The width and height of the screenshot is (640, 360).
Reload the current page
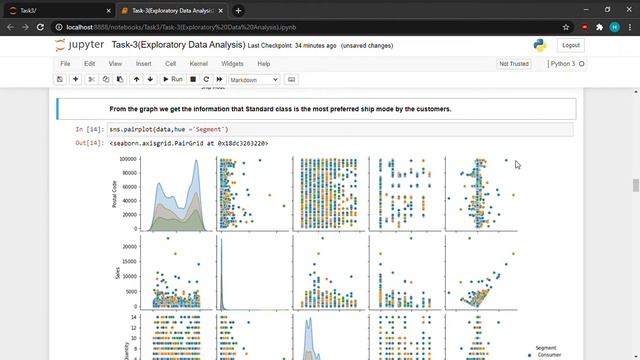click(x=40, y=27)
